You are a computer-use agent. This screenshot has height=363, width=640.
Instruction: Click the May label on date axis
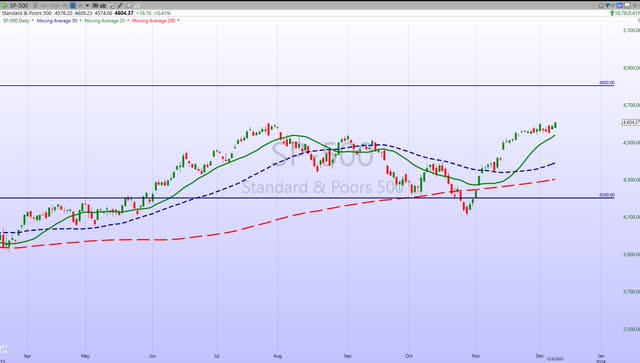click(85, 356)
